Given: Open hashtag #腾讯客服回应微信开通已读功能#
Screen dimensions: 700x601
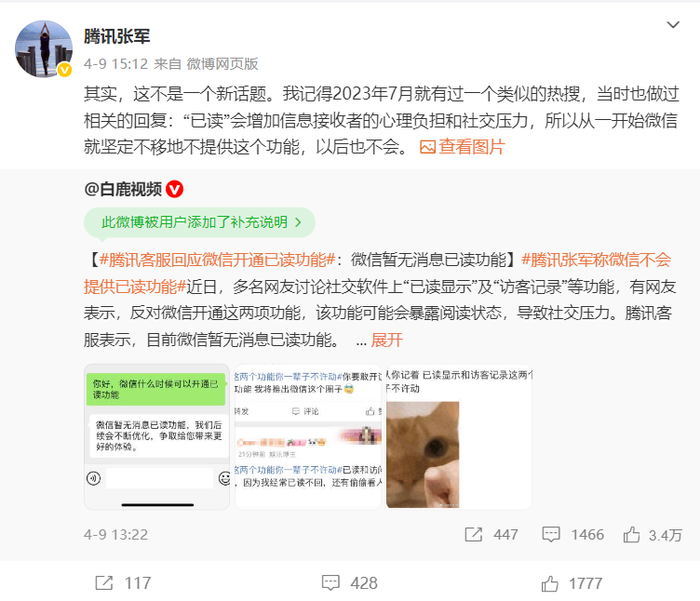Looking at the screenshot, I should click(x=218, y=260).
